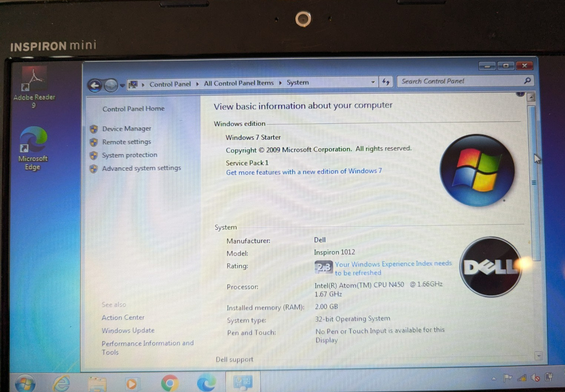Open Windows Explorer folder on taskbar
The height and width of the screenshot is (392, 565).
click(97, 384)
